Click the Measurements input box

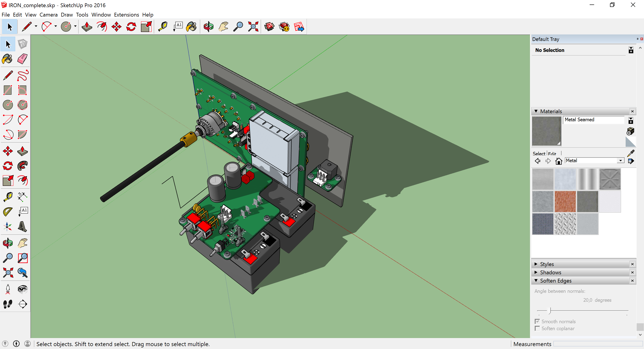597,344
